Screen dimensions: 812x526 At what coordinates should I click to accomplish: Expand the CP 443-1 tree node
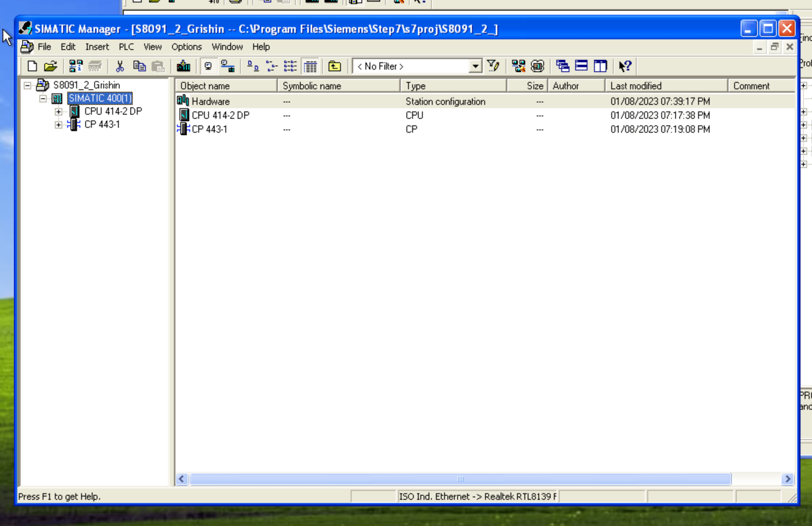click(59, 125)
